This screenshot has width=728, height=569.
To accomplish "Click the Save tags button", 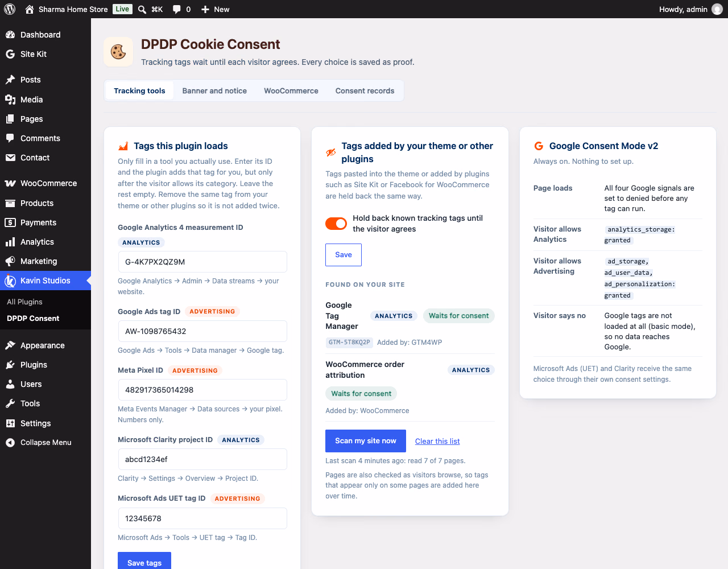I will (x=144, y=561).
